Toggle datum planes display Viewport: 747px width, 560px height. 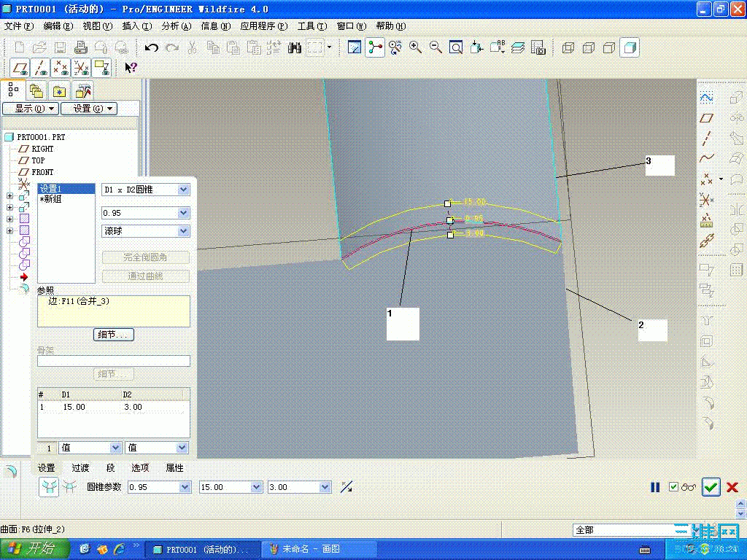[x=20, y=68]
